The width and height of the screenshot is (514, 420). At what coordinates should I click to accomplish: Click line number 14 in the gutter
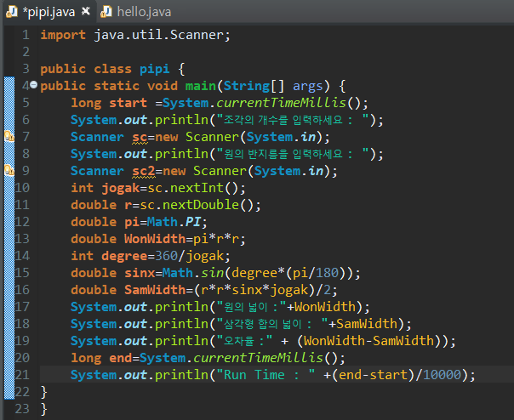pos(22,256)
